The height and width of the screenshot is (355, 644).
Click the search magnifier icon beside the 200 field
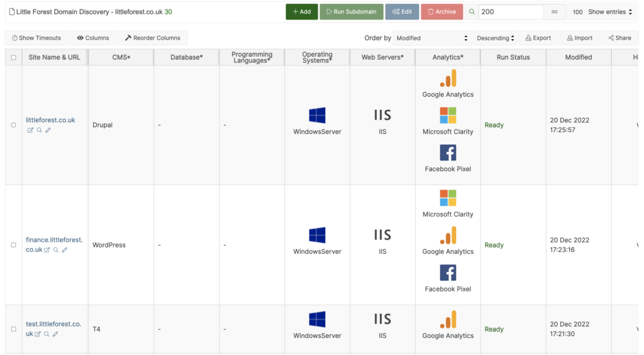point(472,12)
